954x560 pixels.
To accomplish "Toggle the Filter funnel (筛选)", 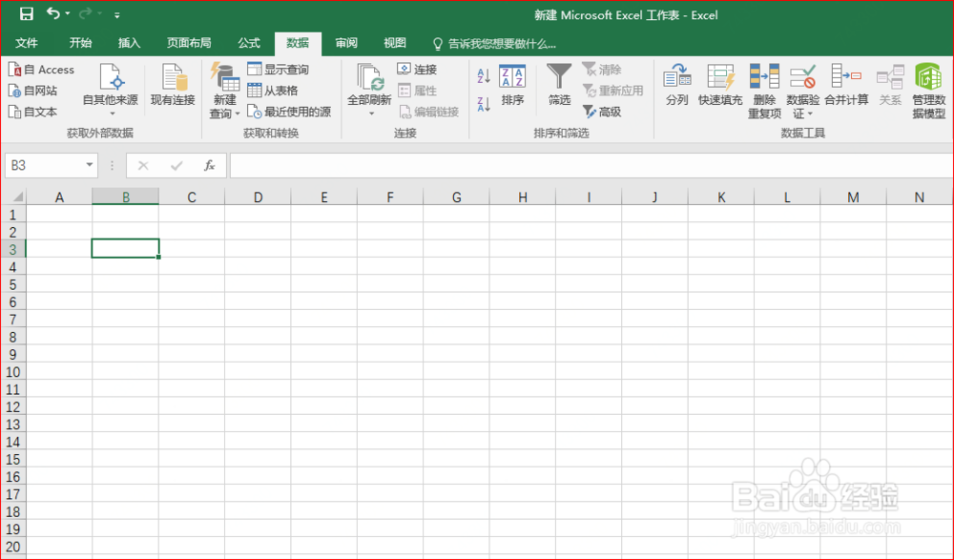I will 559,85.
